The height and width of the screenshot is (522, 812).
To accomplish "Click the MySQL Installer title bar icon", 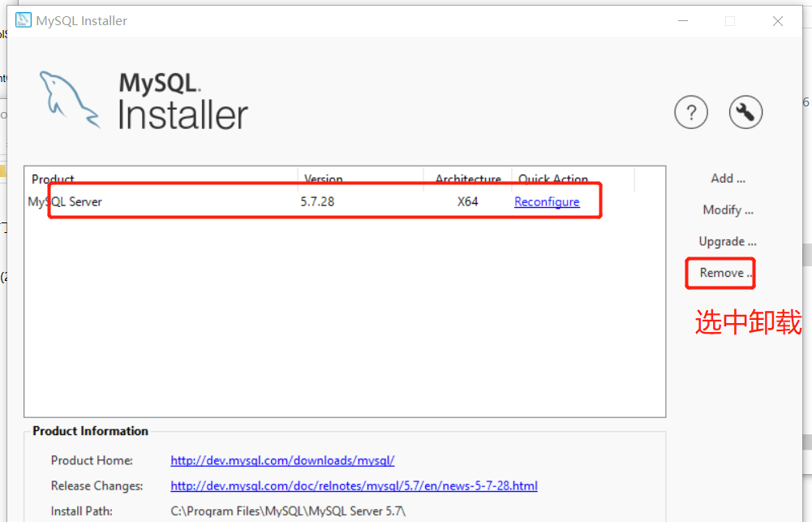I will [24, 20].
